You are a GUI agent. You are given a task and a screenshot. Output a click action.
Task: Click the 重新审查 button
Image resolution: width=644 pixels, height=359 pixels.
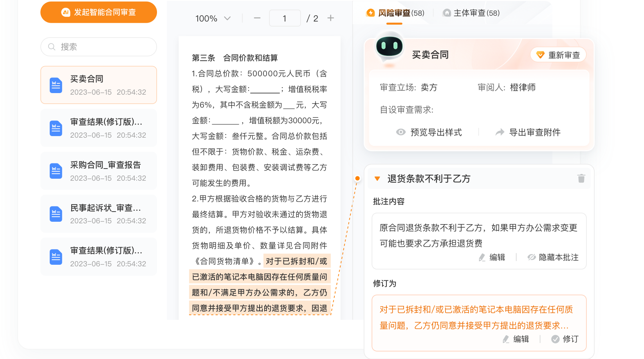click(558, 55)
